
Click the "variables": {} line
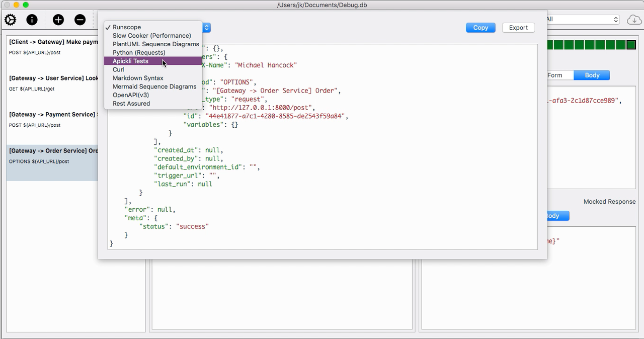(x=211, y=125)
